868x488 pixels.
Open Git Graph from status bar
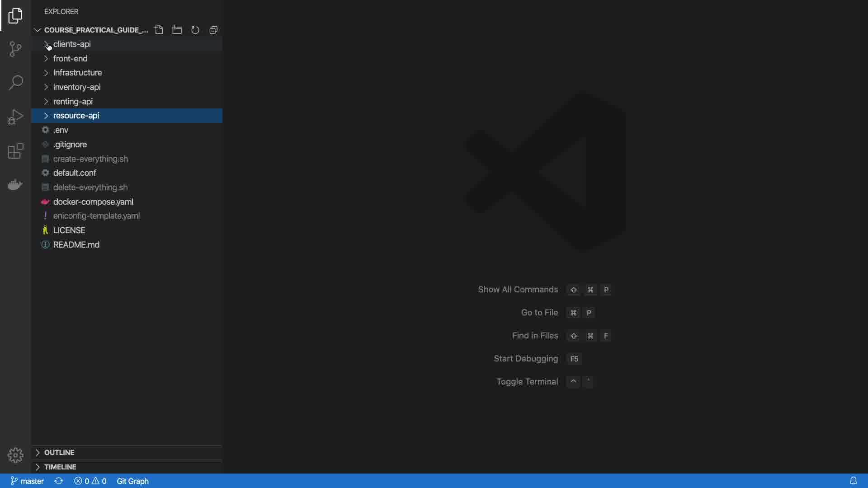point(132,481)
